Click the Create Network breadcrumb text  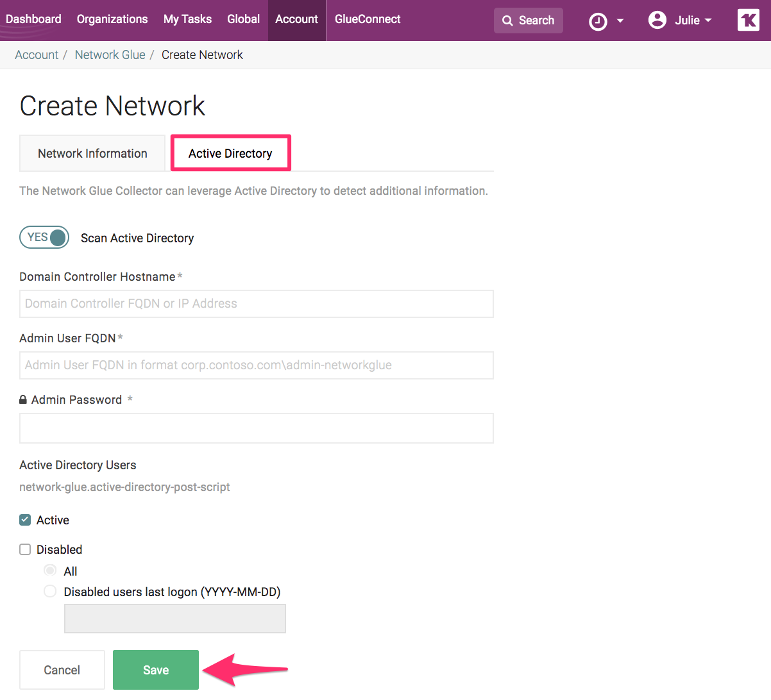(202, 55)
